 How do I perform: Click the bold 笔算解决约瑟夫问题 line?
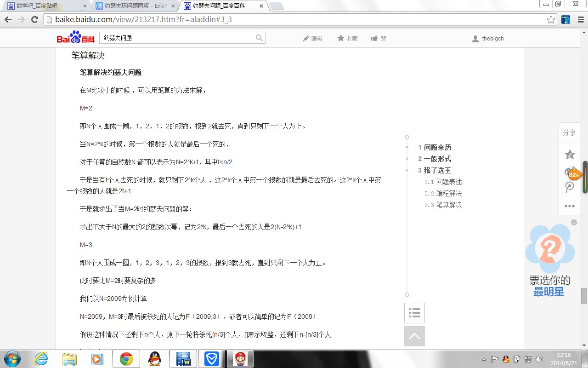(x=111, y=73)
